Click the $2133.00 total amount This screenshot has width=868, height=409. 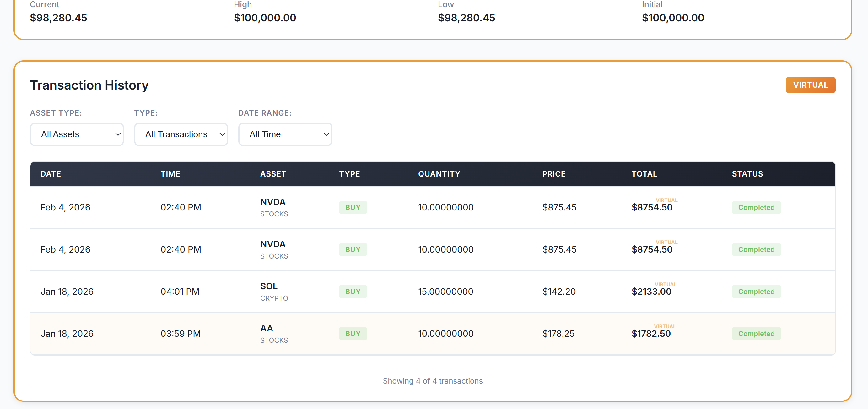coord(651,292)
